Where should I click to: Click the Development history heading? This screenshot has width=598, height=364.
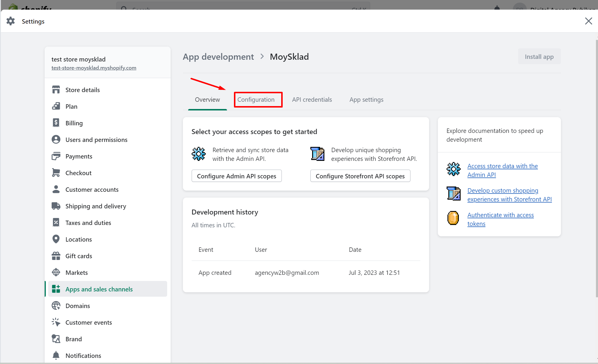(225, 212)
